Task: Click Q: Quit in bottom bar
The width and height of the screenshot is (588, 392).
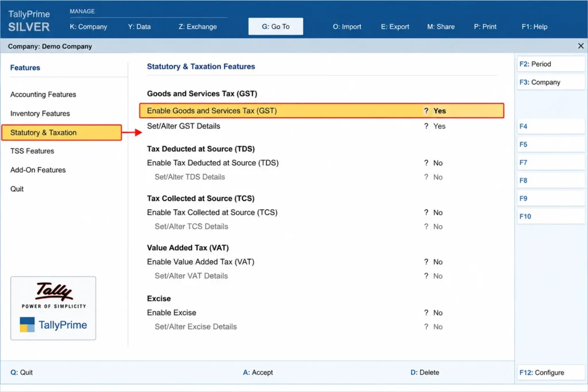Action: pyautogui.click(x=21, y=372)
